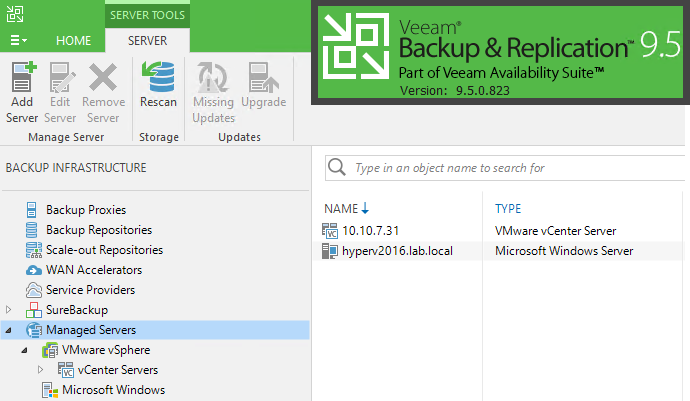The width and height of the screenshot is (690, 401).
Task: Click the Backup Repositories icon in tree
Action: pyautogui.click(x=32, y=230)
